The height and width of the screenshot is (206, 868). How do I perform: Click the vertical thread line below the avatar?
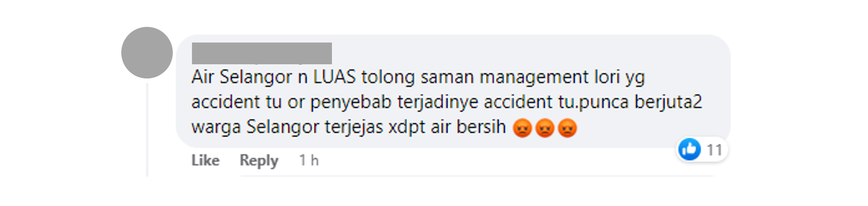pyautogui.click(x=147, y=130)
